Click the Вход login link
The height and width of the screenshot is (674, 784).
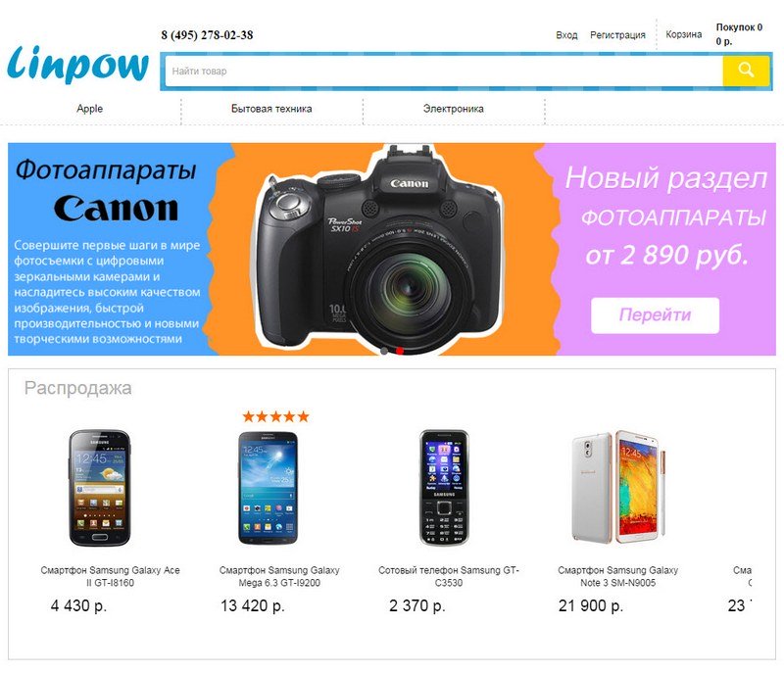pyautogui.click(x=566, y=35)
